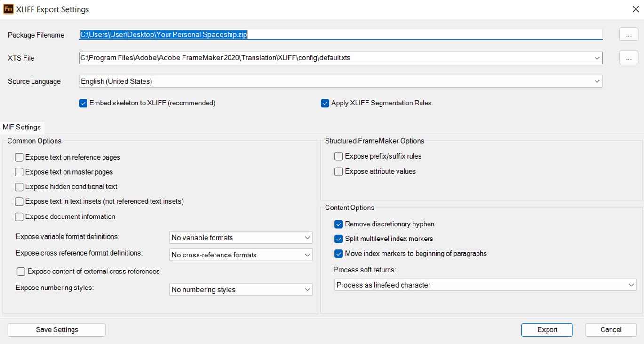The height and width of the screenshot is (344, 644).
Task: Disable Remove discretionary hyphen
Action: point(338,224)
